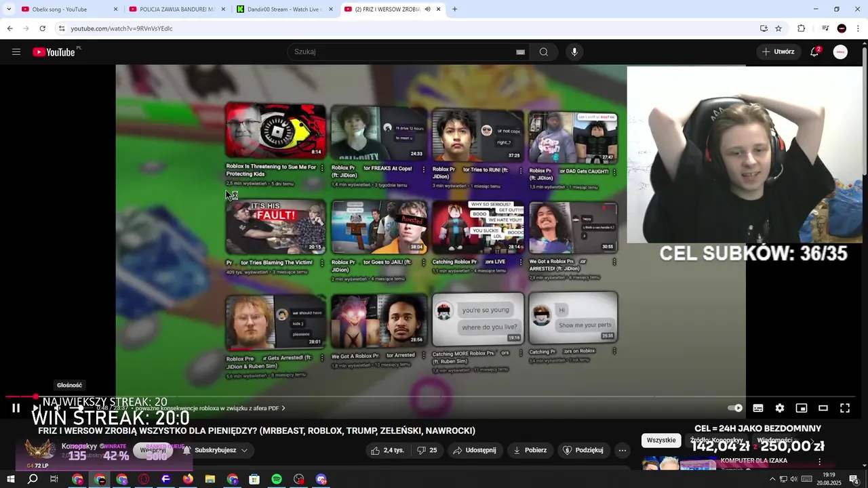868x488 pixels.
Task: Download the video with Pobierz
Action: point(530,450)
